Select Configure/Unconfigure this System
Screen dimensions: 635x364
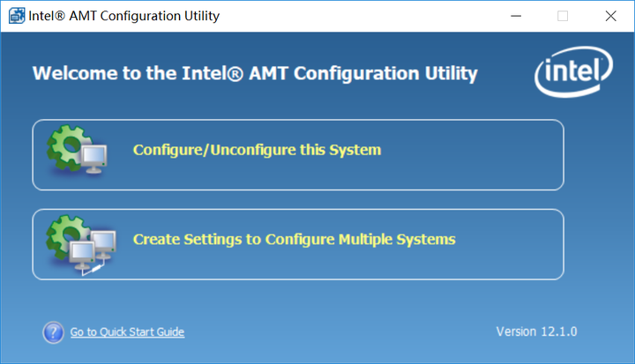pyautogui.click(x=257, y=150)
